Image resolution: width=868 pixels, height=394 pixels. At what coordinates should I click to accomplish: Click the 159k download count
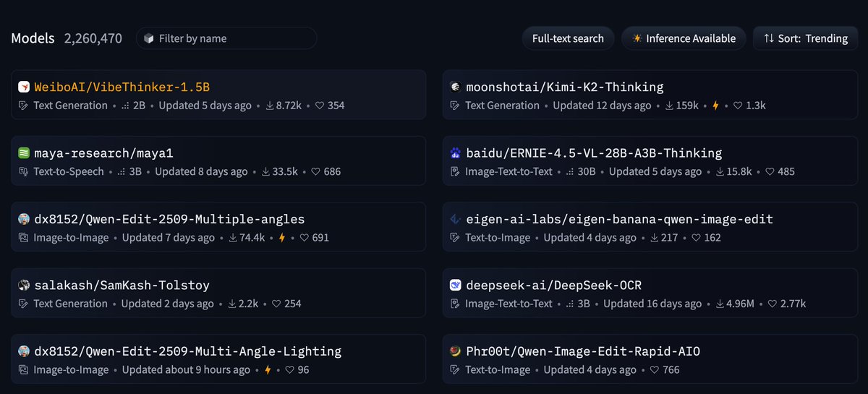pos(687,106)
